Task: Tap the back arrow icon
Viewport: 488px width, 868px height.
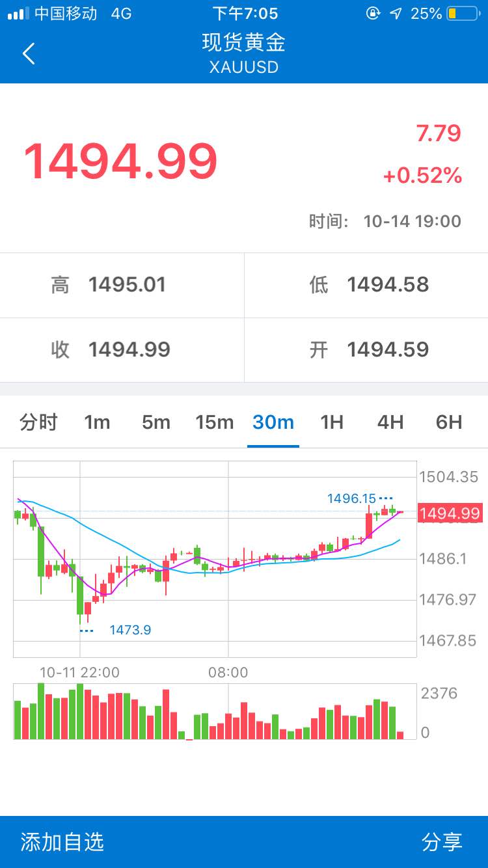Action: 29,53
